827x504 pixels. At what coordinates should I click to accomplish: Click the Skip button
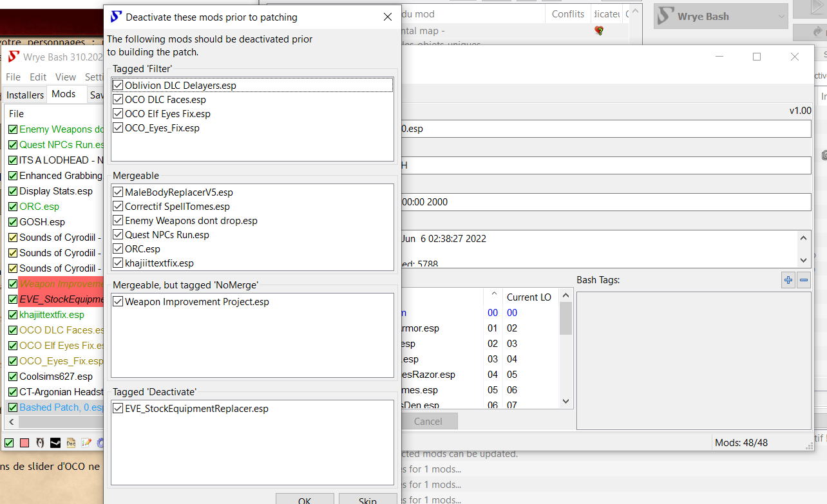pyautogui.click(x=367, y=499)
